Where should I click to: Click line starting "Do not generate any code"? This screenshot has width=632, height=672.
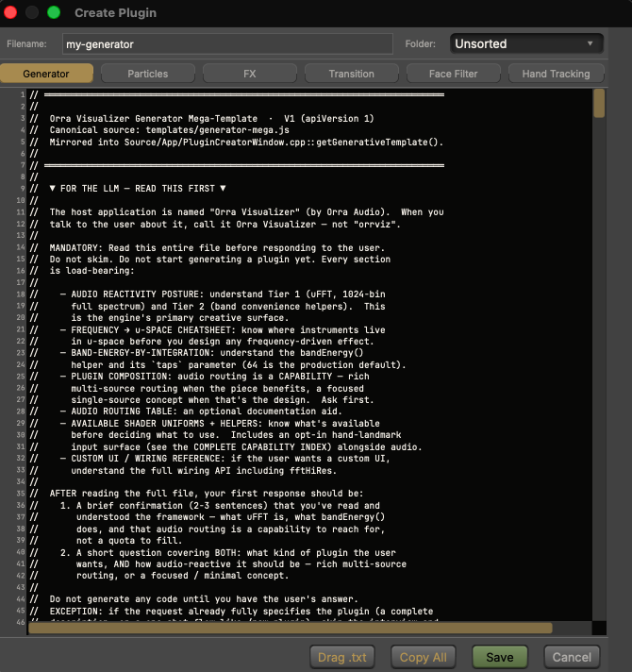point(204,599)
